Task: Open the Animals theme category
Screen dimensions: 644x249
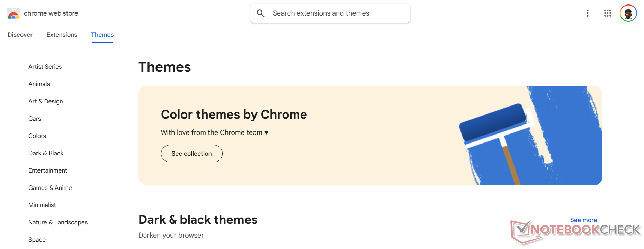Action: coord(39,84)
